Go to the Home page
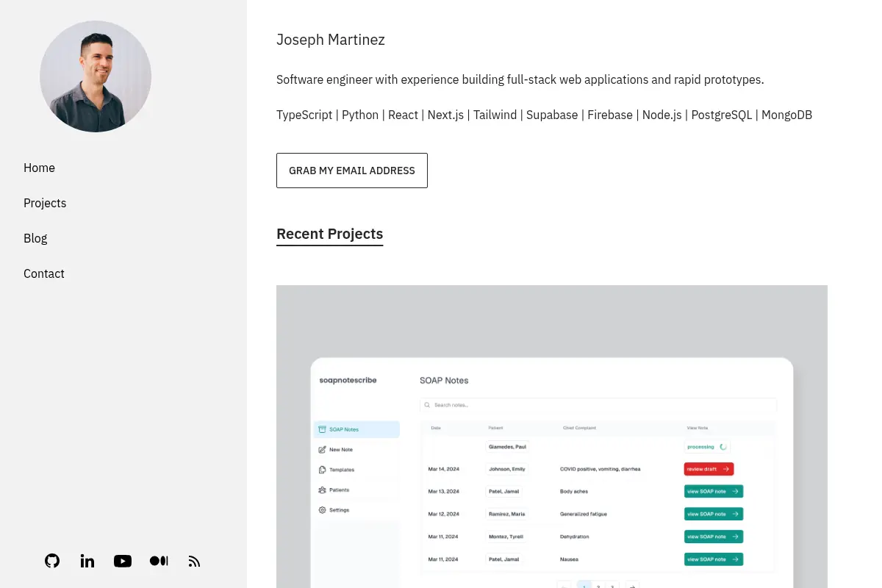The height and width of the screenshot is (588, 882). [39, 168]
